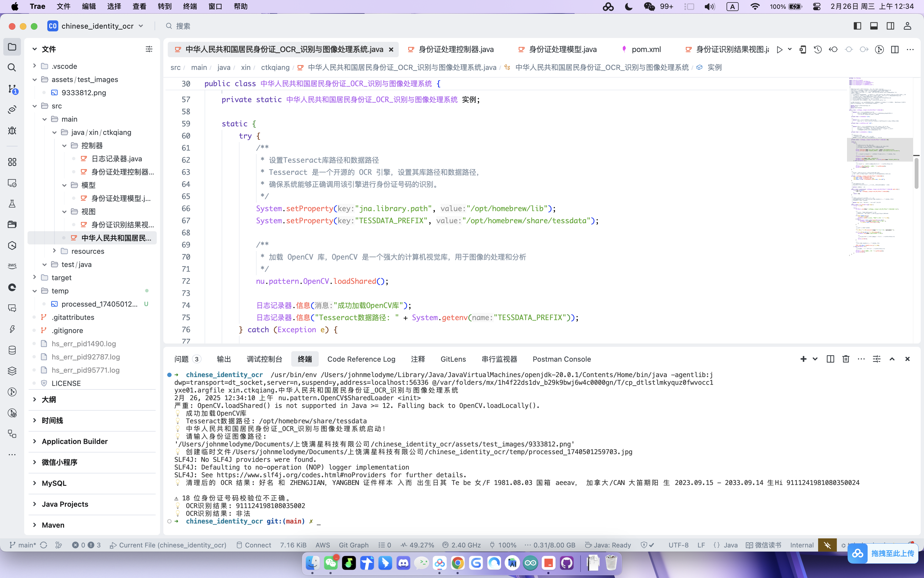Expand the .vscode folder

tap(34, 66)
